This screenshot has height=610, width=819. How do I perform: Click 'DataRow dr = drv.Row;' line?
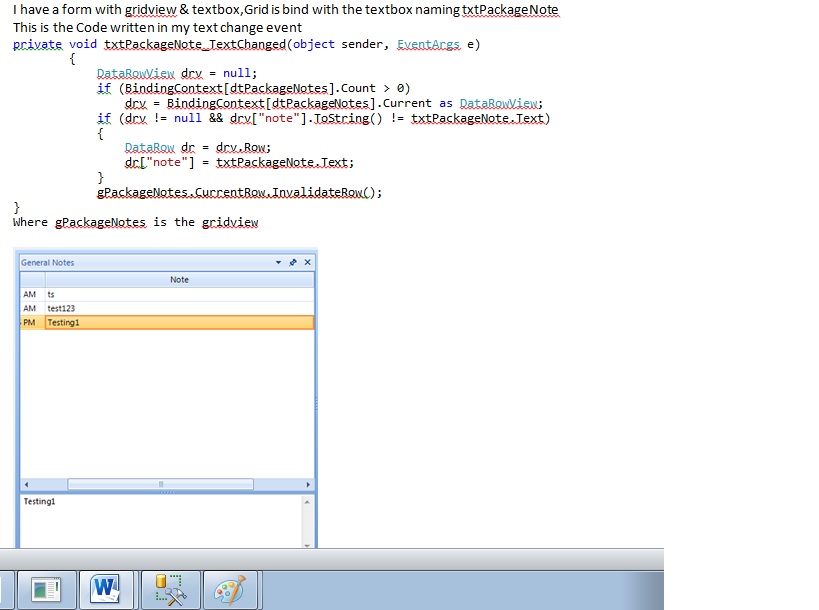coord(198,147)
